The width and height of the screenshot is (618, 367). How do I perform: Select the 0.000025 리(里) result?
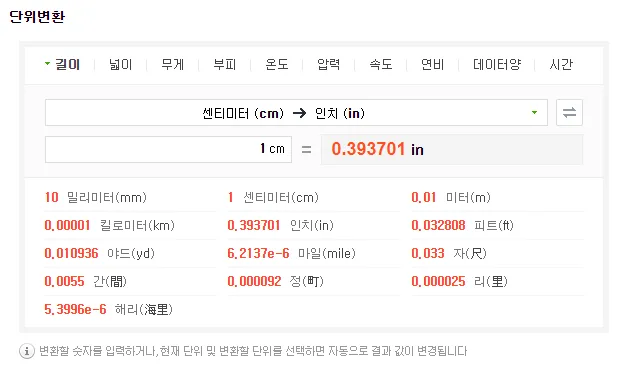pyautogui.click(x=460, y=281)
